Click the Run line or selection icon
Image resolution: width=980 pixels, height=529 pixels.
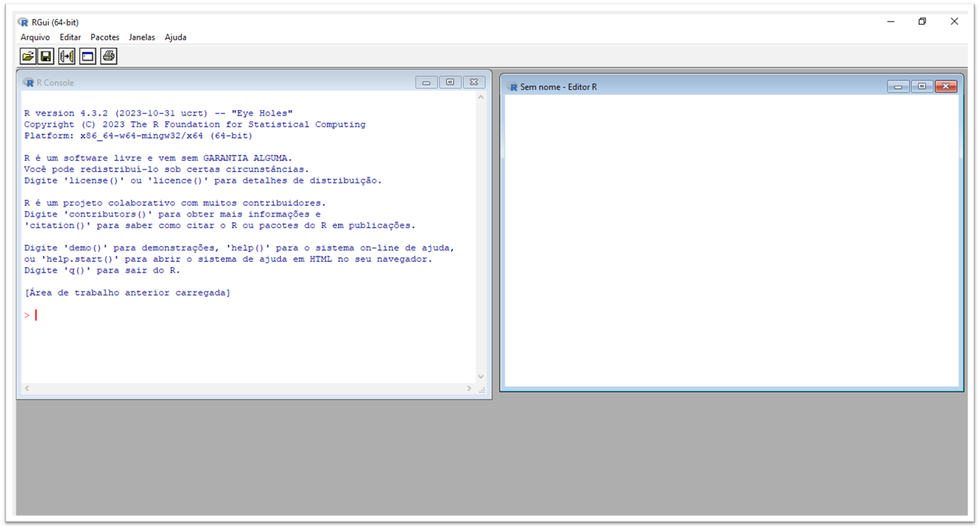pos(67,56)
